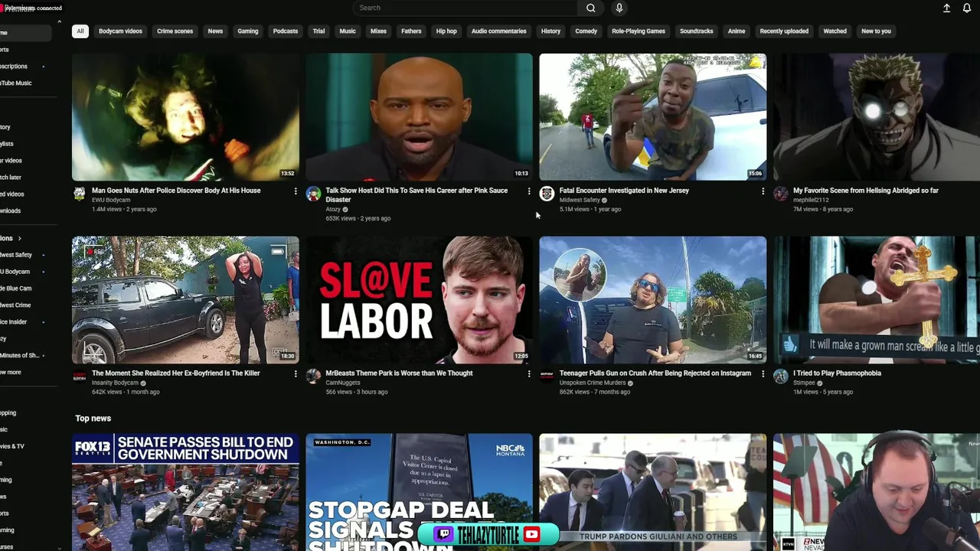Viewport: 980px width, 551px height.
Task: Open Stopgap Deal NBC Montana thumbnail
Action: (419, 492)
